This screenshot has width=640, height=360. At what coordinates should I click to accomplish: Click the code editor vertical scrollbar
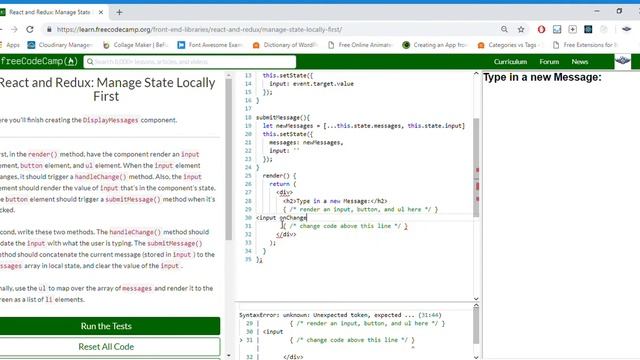(476, 167)
